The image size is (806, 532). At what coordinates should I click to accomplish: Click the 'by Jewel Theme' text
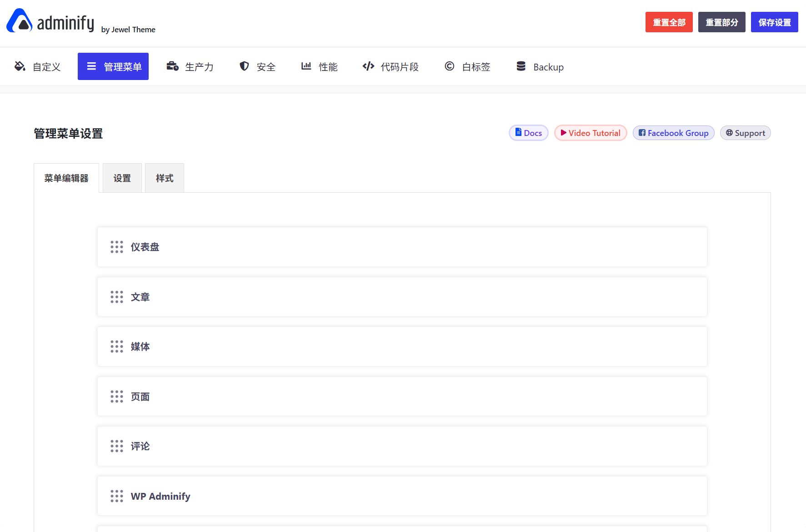(128, 30)
